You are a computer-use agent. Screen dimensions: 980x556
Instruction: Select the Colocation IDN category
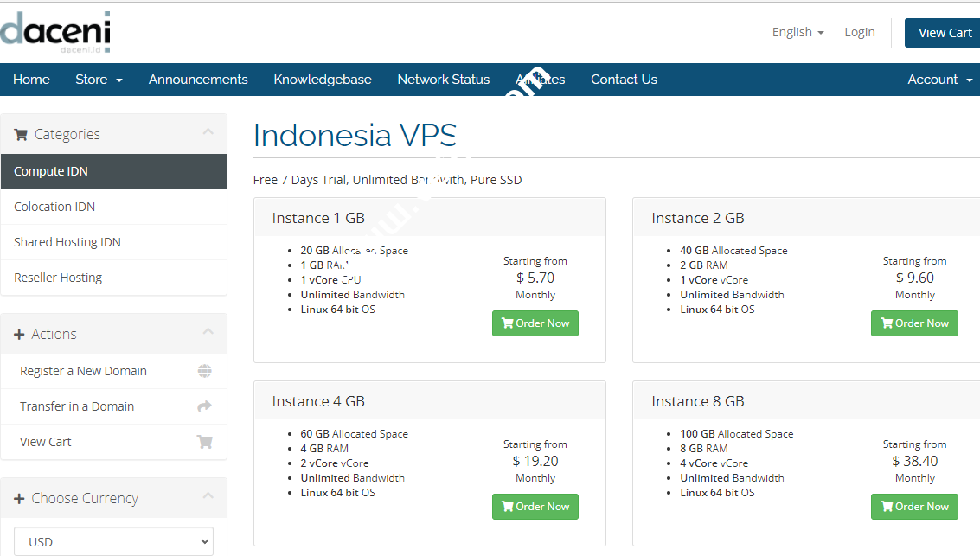54,207
